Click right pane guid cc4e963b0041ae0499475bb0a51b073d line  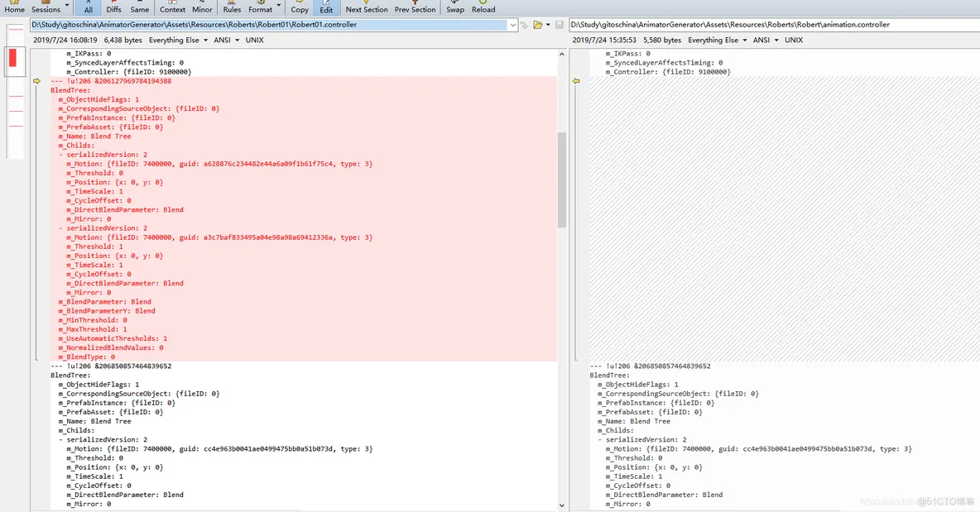[x=759, y=449]
